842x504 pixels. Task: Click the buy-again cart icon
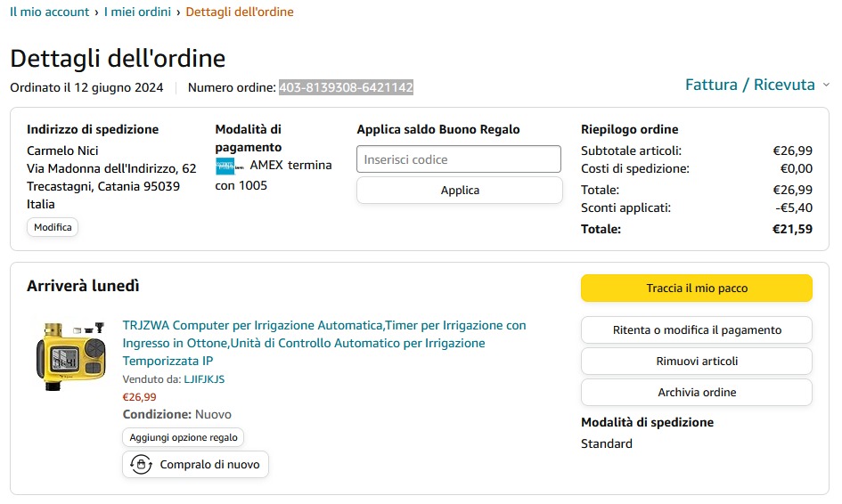coord(141,464)
